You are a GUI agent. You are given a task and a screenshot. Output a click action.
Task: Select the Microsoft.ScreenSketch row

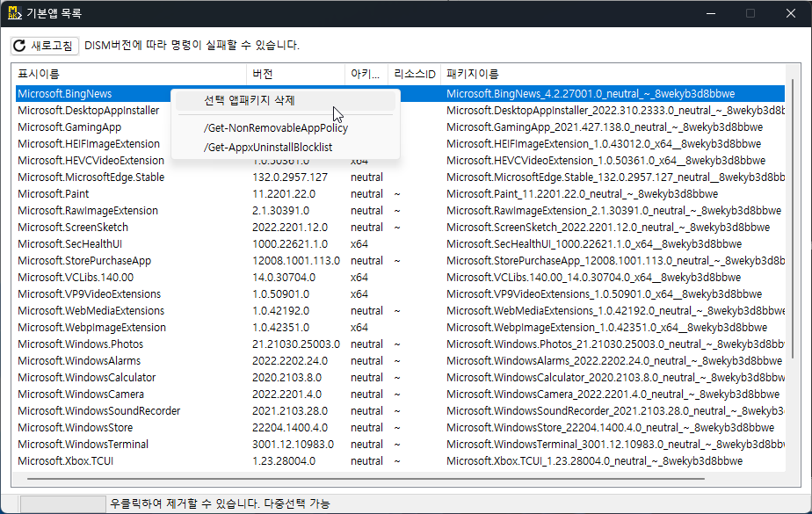click(x=400, y=228)
